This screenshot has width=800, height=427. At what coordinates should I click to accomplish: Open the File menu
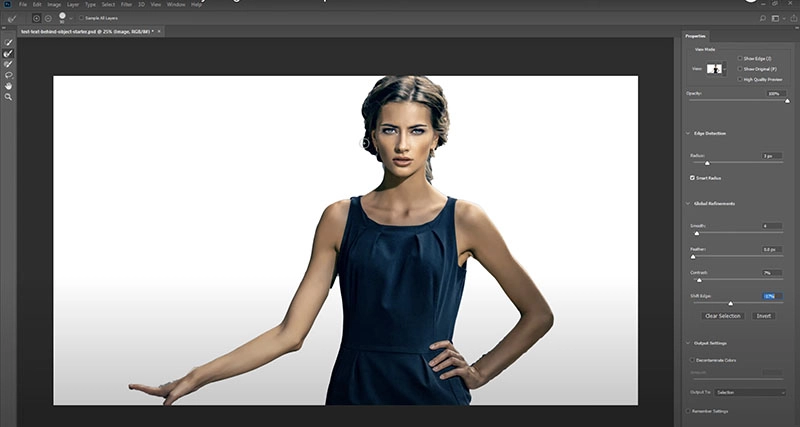coord(23,5)
